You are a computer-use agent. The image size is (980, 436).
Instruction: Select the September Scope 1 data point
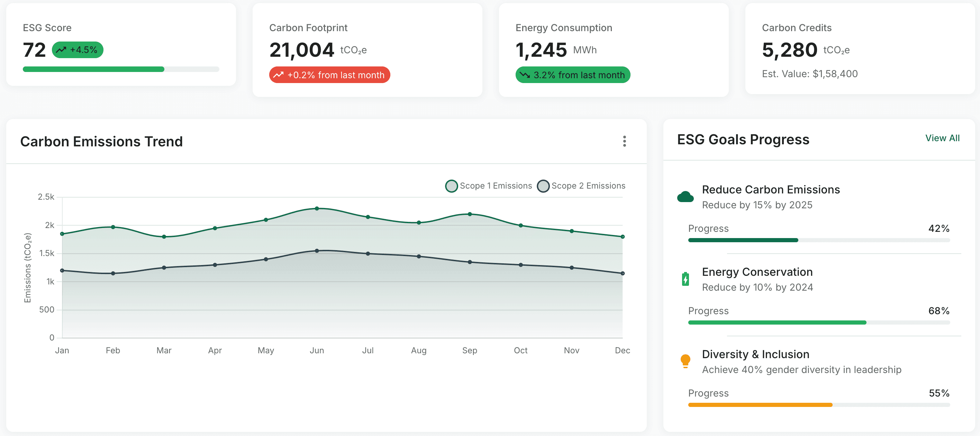[470, 214]
